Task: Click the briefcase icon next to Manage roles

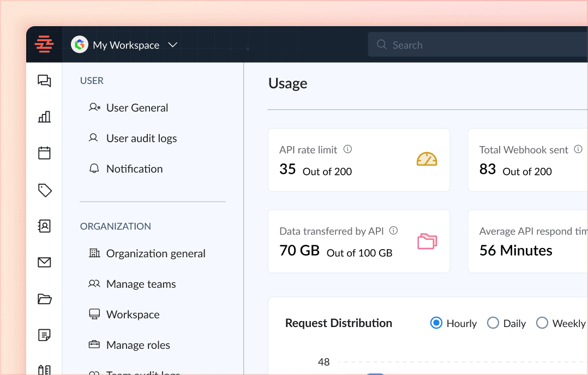Action: [x=94, y=344]
